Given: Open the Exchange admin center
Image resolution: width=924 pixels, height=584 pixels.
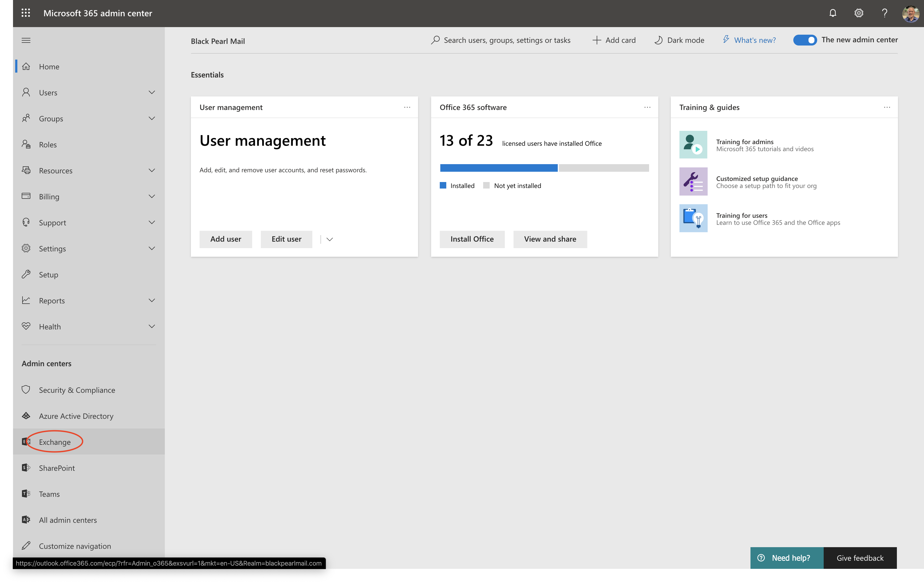Looking at the screenshot, I should click(55, 442).
